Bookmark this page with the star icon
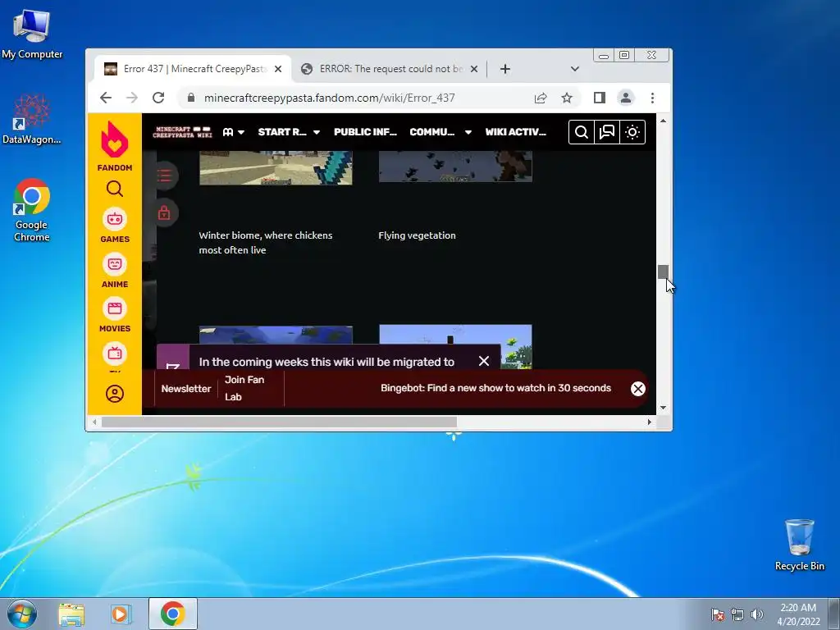 click(567, 98)
